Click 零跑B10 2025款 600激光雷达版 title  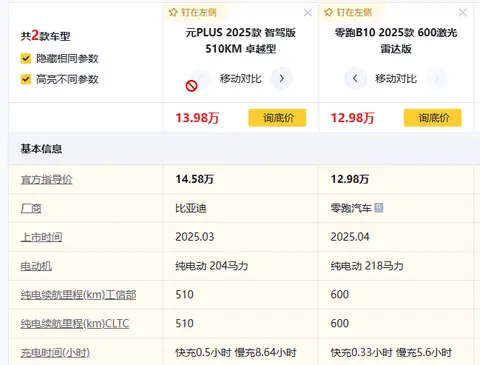(x=396, y=41)
